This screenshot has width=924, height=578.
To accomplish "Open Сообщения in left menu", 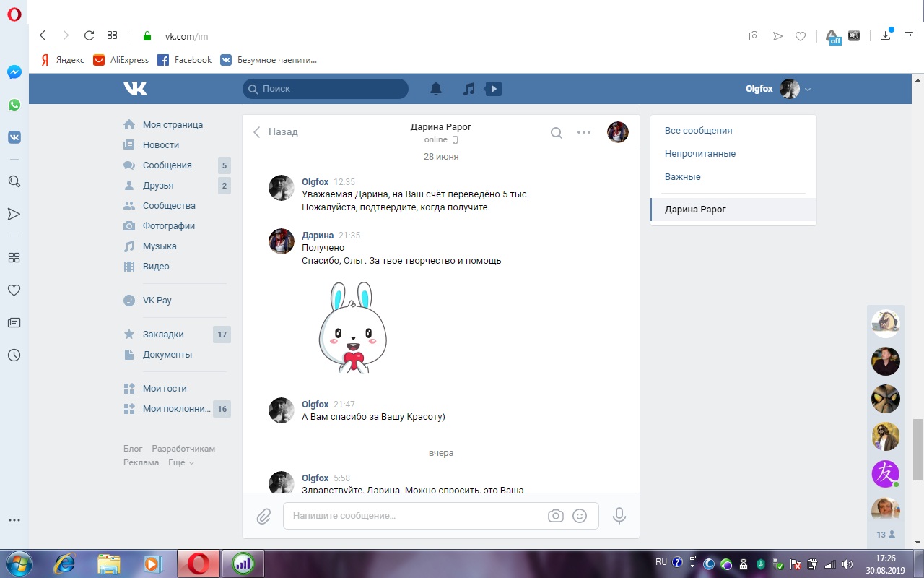I will (x=167, y=165).
